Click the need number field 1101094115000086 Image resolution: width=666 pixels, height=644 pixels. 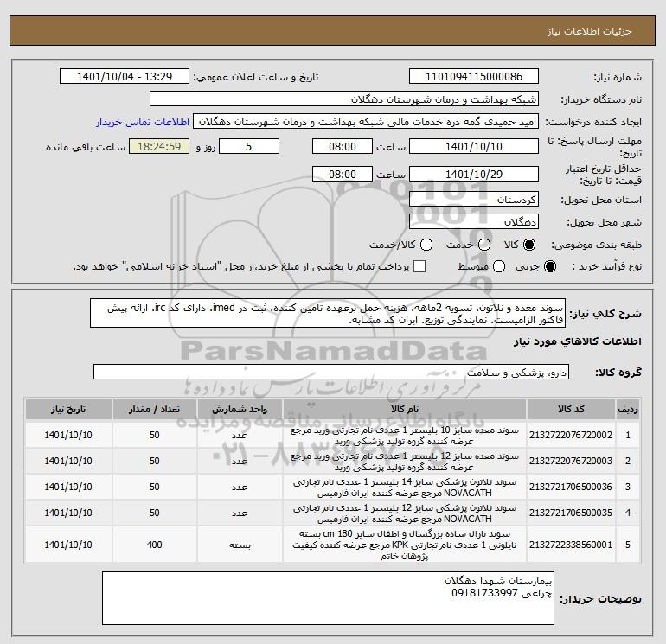click(x=474, y=77)
